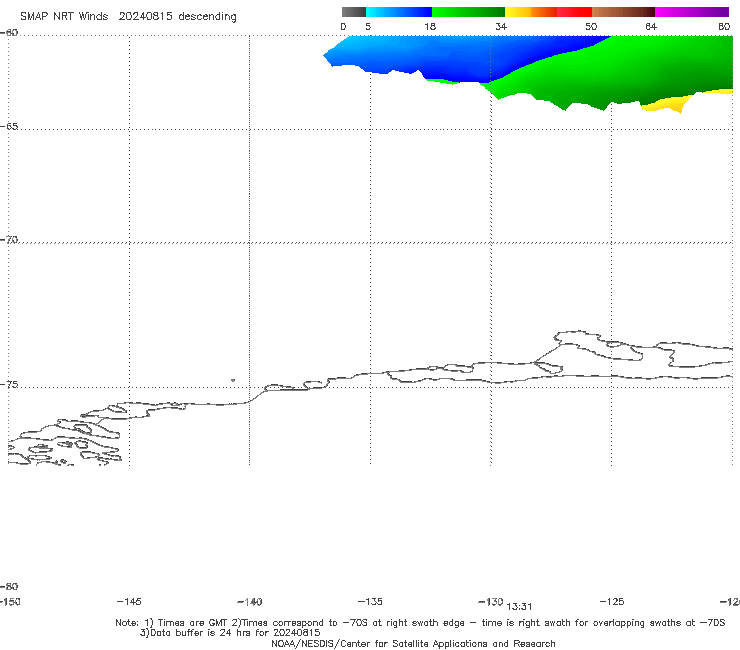Click the color bar label '5'

pyautogui.click(x=368, y=26)
